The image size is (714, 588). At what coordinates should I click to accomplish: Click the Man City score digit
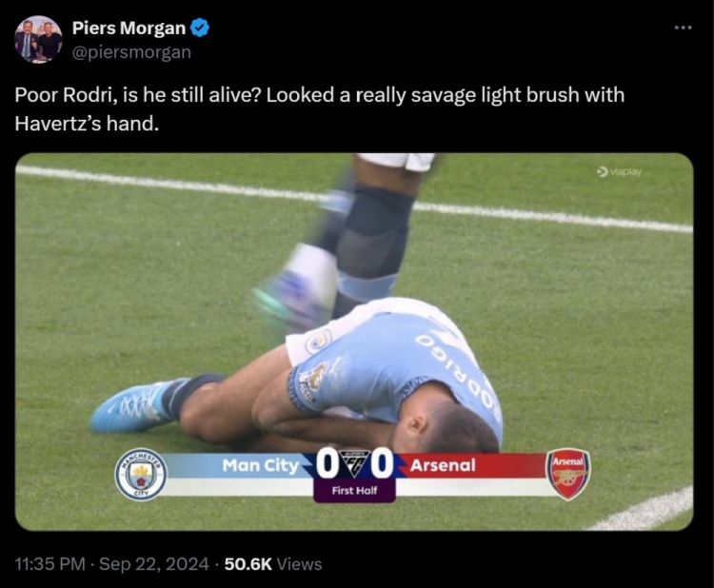326,463
